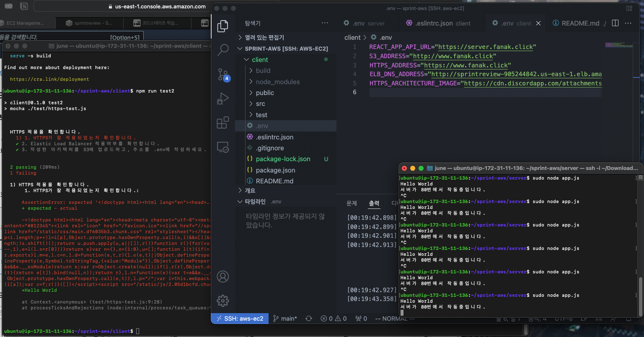Collapse the 타임라인 section
This screenshot has width=644, height=337.
[x=286, y=201]
